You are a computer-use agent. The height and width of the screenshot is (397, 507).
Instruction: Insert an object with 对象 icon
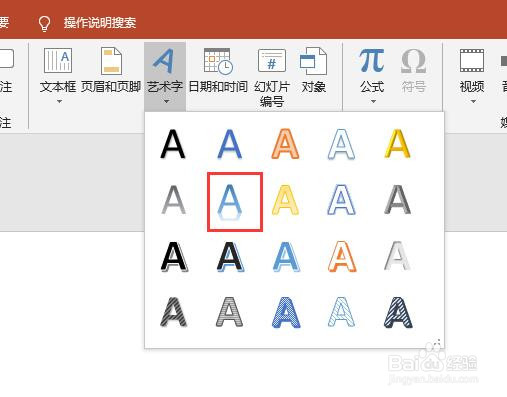pyautogui.click(x=313, y=61)
